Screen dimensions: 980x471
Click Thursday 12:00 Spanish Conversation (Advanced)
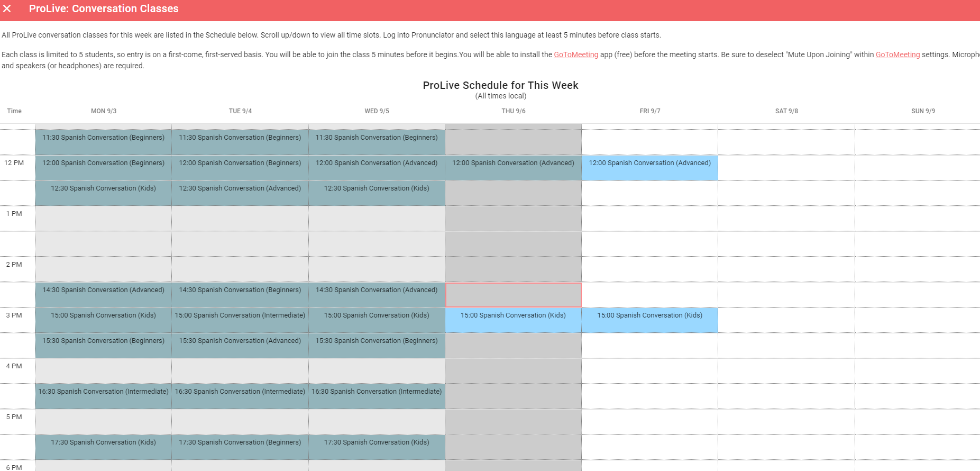[x=513, y=167]
